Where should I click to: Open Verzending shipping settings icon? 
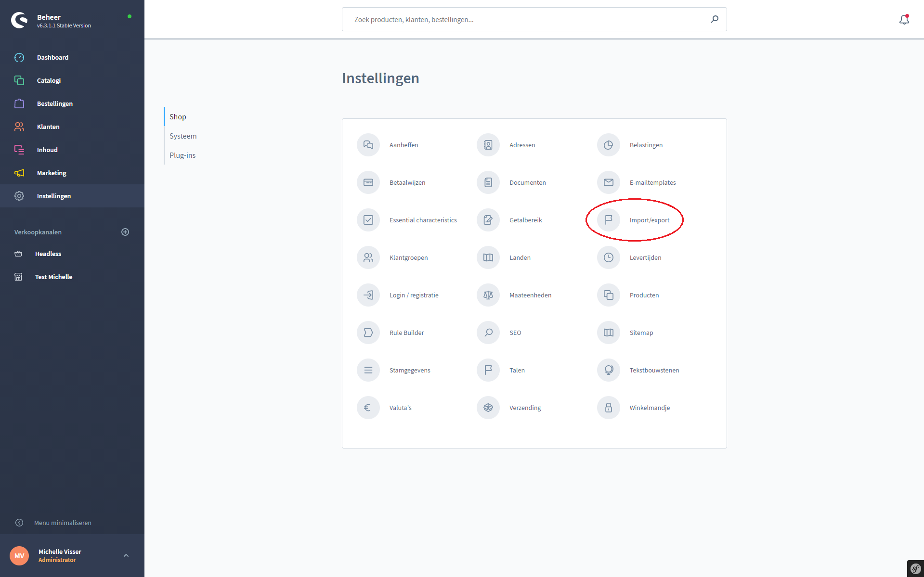(488, 408)
